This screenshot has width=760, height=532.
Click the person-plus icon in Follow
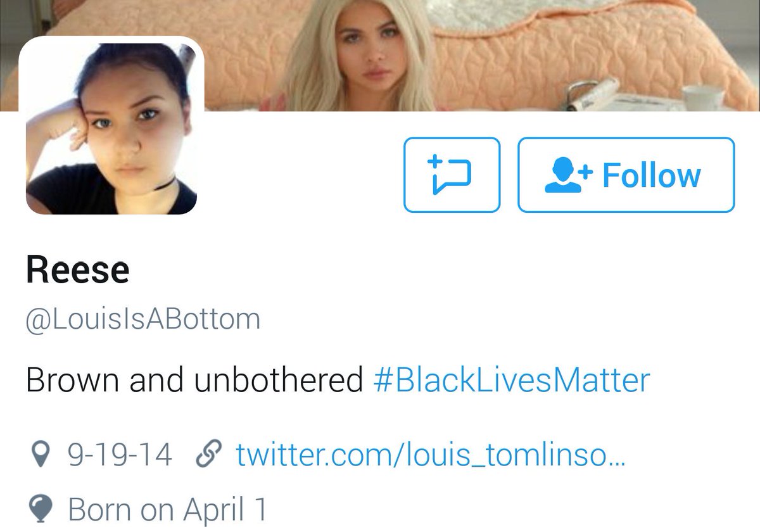(x=568, y=175)
